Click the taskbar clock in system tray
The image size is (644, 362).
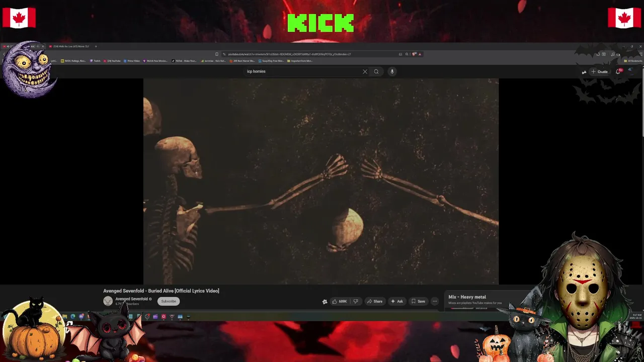pyautogui.click(x=635, y=316)
